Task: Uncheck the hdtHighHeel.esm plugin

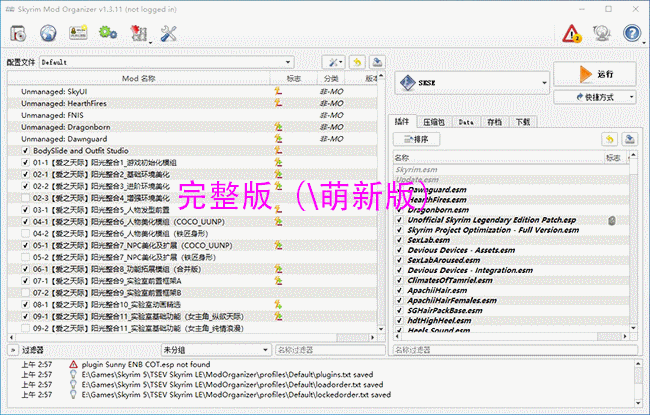Action: tap(400, 320)
